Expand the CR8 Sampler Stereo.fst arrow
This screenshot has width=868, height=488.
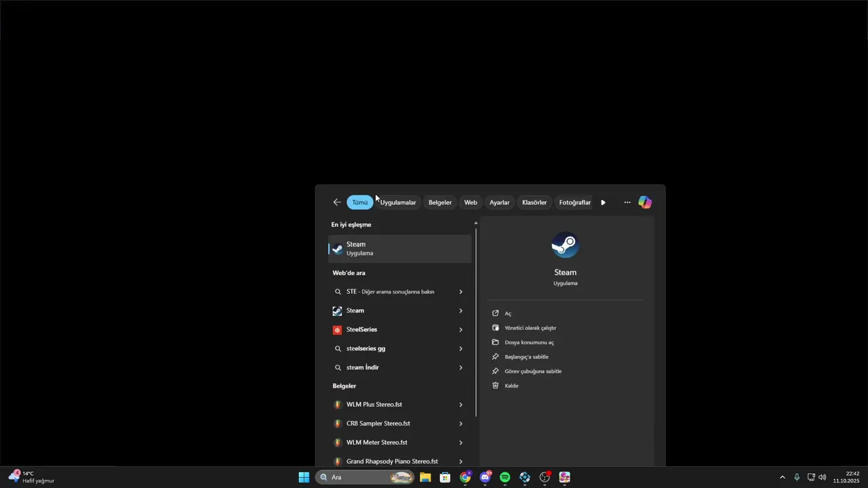click(460, 424)
